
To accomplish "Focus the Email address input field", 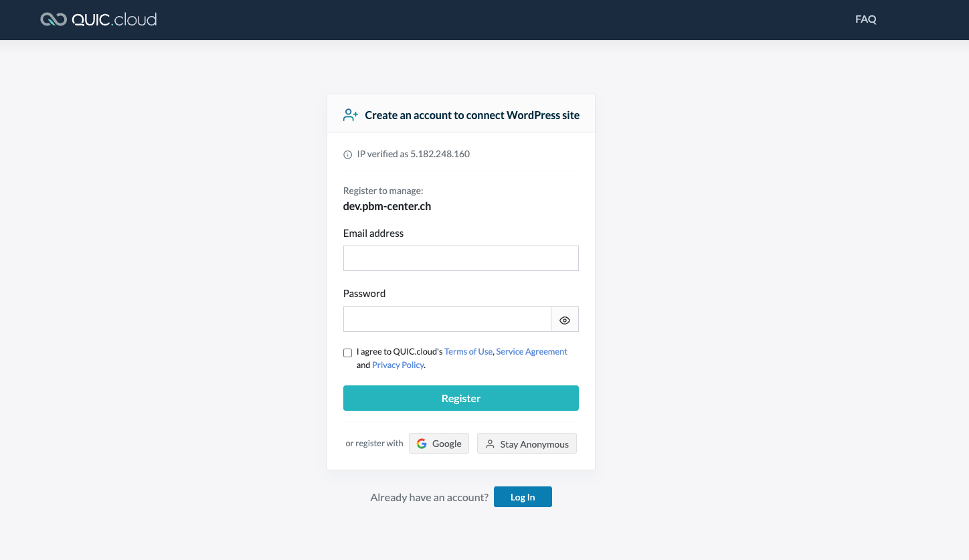I will [460, 258].
